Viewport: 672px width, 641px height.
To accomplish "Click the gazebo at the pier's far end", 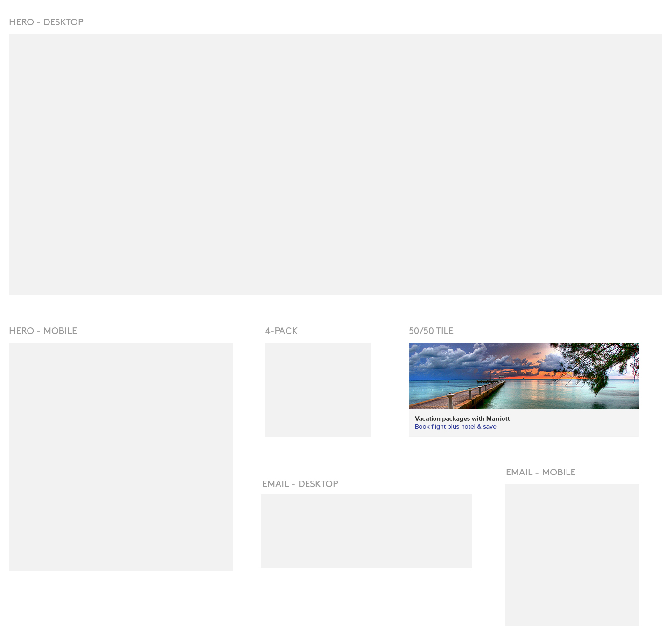I will (501, 377).
